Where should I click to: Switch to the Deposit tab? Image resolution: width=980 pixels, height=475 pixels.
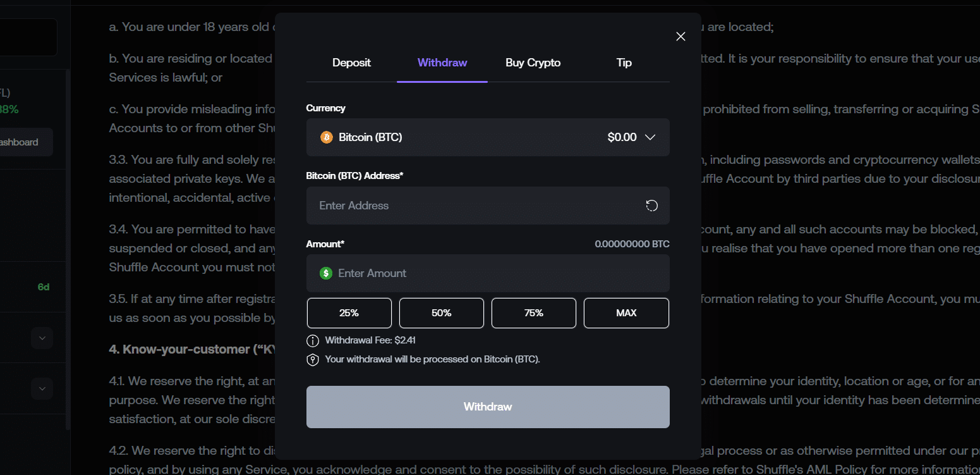(x=351, y=63)
